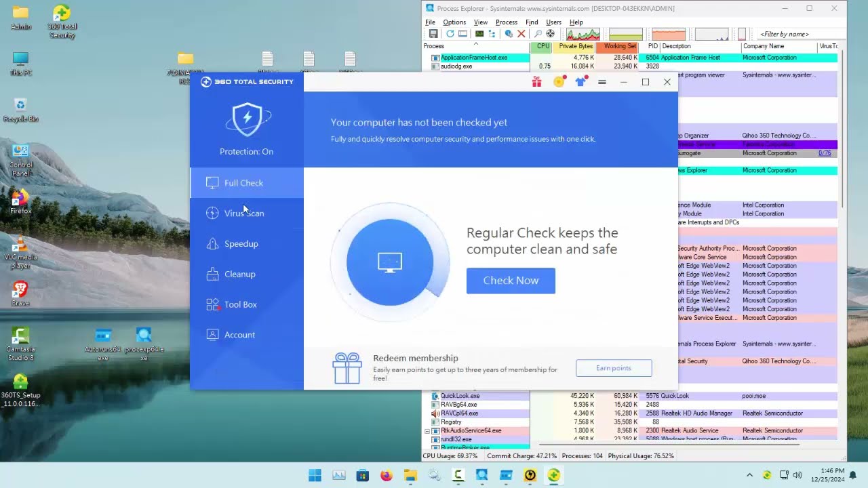Open CPU usage graph in toolbar
The height and width of the screenshot is (488, 868).
click(x=583, y=34)
